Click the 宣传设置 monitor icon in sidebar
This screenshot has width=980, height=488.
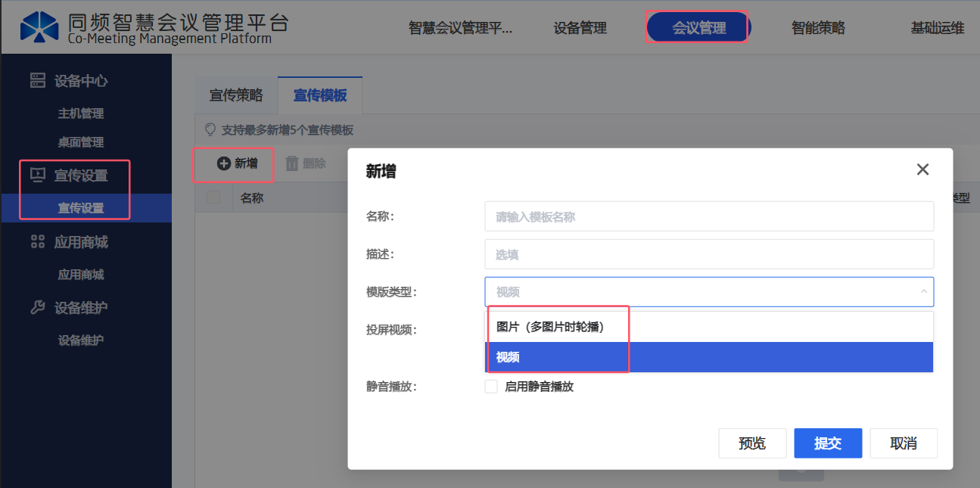[x=37, y=176]
